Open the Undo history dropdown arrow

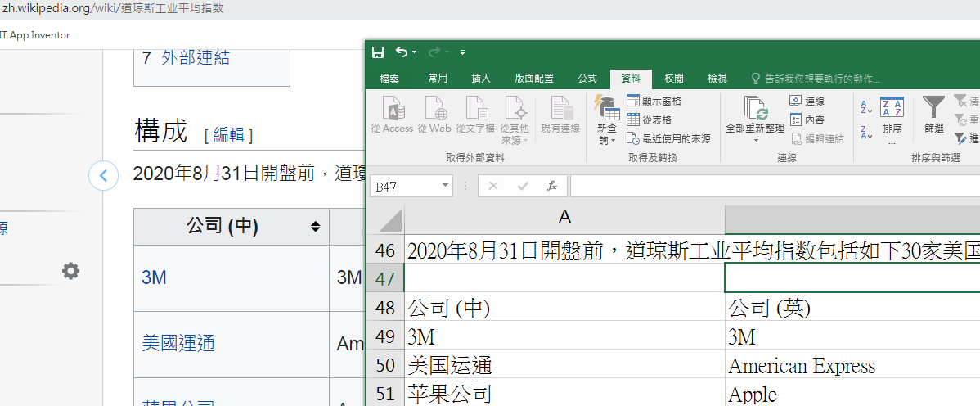coord(414,52)
